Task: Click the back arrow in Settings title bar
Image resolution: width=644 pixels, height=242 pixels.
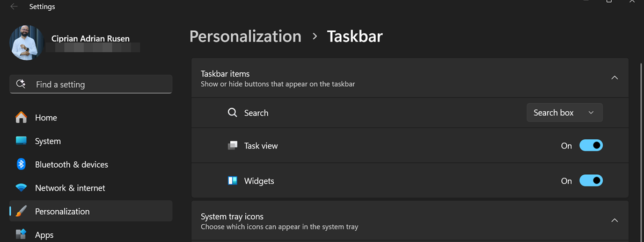Action: [14, 7]
